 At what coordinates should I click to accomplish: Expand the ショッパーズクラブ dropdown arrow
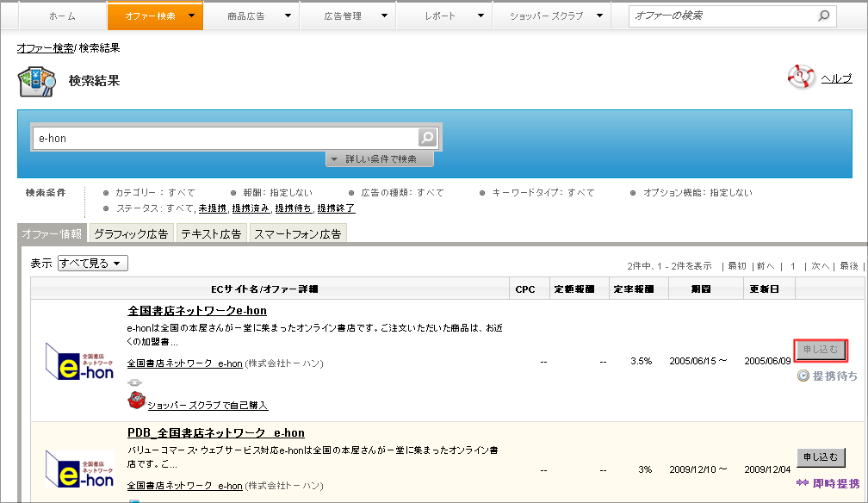pos(599,16)
